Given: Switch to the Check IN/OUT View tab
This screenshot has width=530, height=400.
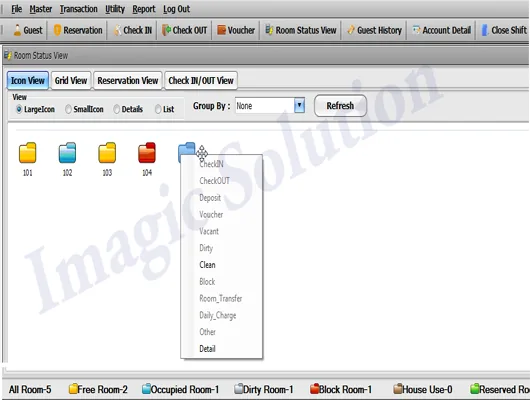Looking at the screenshot, I should 201,80.
